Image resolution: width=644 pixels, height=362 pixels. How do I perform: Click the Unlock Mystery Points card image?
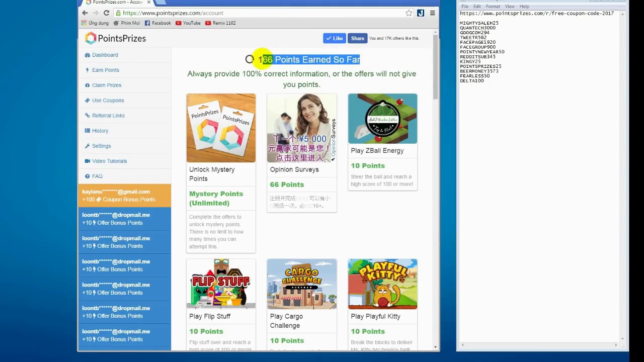(x=221, y=128)
